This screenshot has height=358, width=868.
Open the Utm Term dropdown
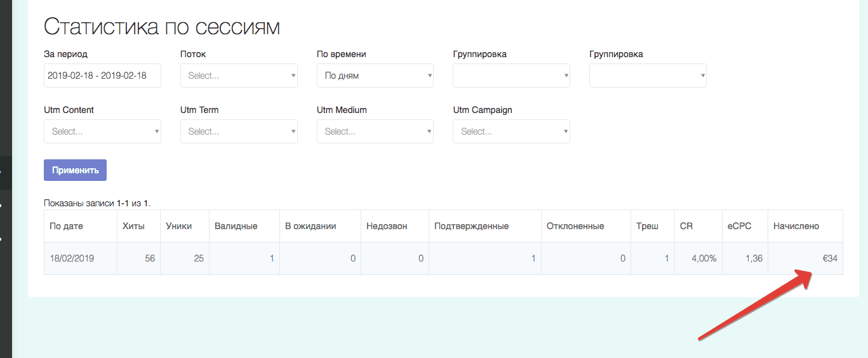click(239, 131)
